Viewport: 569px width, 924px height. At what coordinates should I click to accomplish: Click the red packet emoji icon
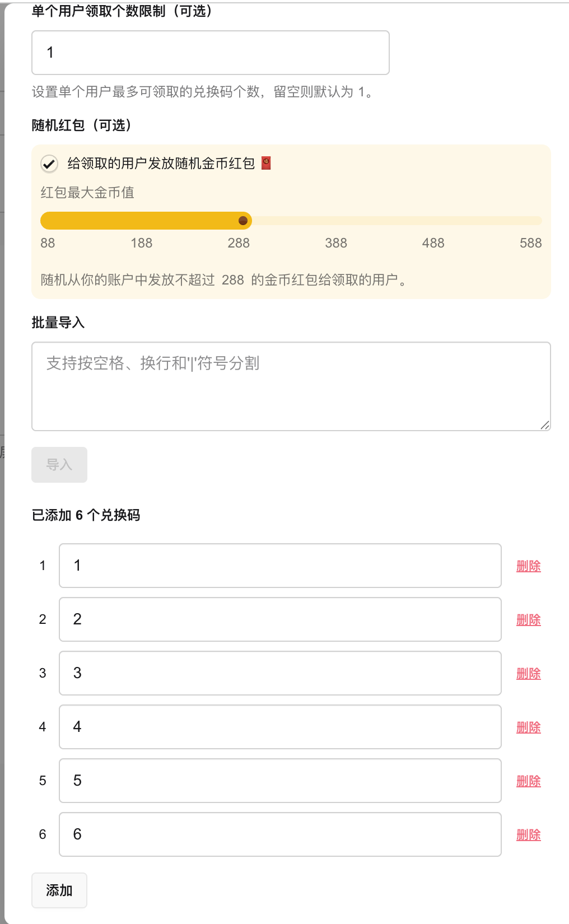tap(267, 163)
